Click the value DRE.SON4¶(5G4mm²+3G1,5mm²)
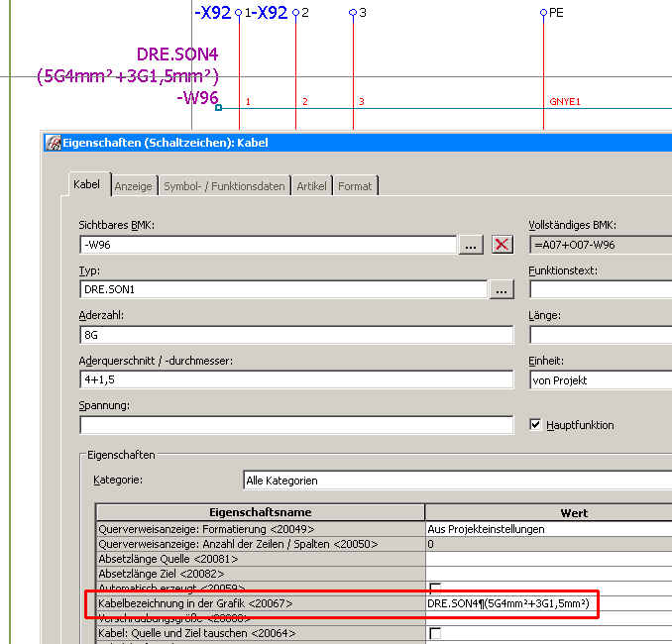 point(508,603)
